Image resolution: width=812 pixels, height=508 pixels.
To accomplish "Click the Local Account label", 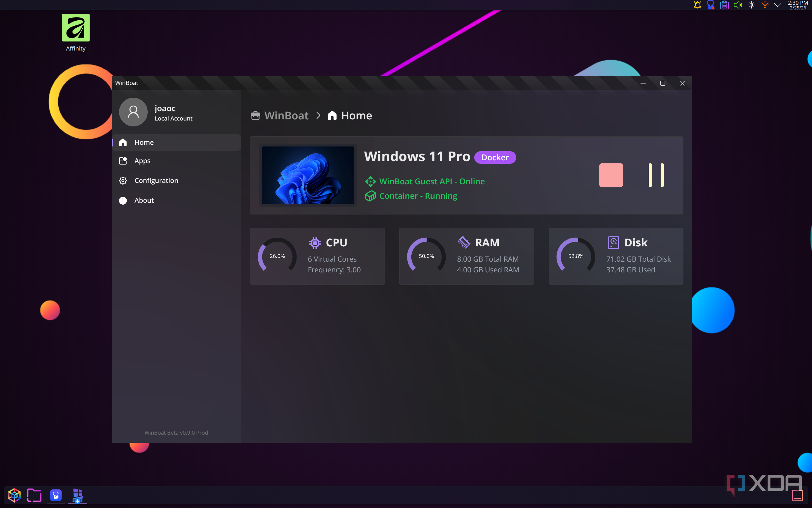I will [x=173, y=119].
